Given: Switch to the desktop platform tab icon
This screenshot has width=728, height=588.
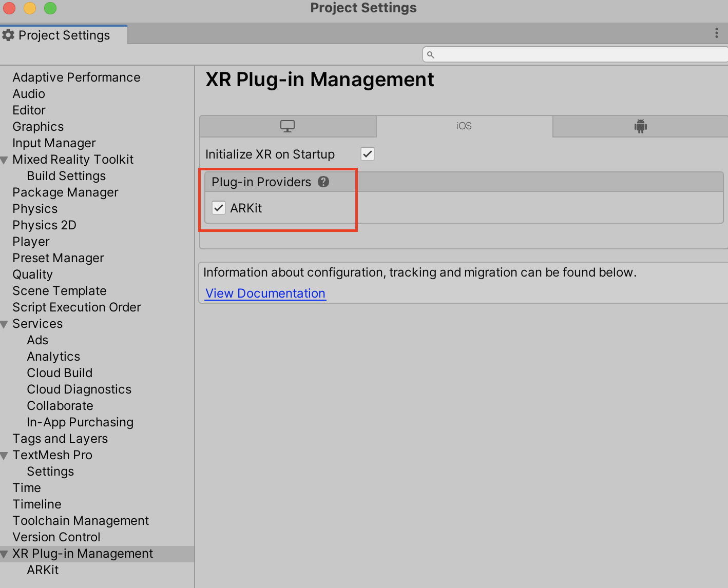Looking at the screenshot, I should [288, 126].
